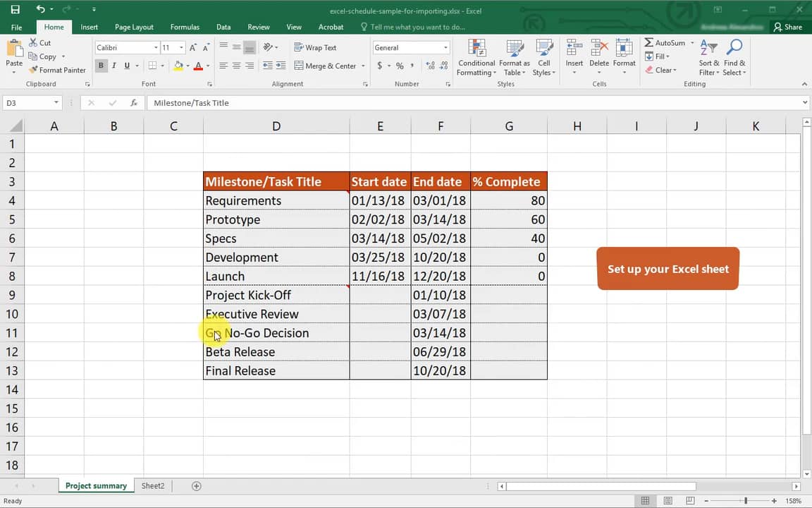Select the Project summary sheet tab

pos(96,485)
